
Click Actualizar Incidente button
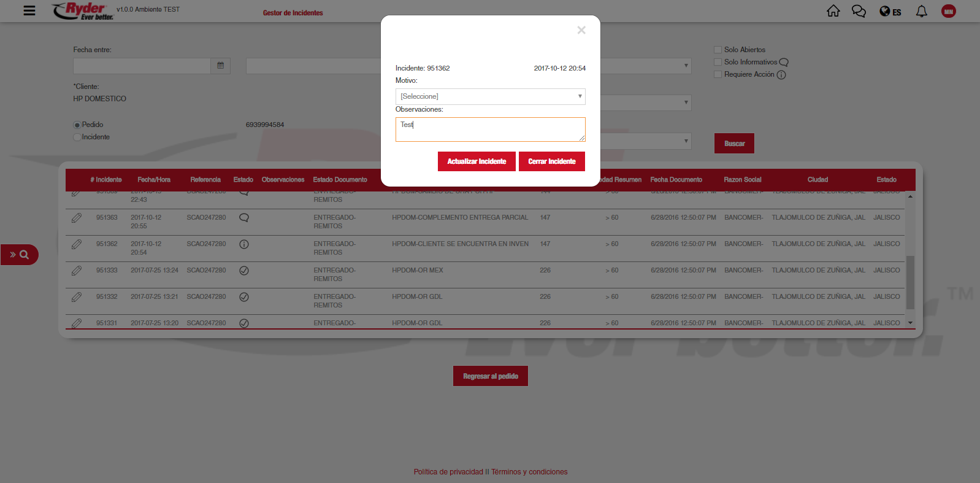pyautogui.click(x=477, y=161)
